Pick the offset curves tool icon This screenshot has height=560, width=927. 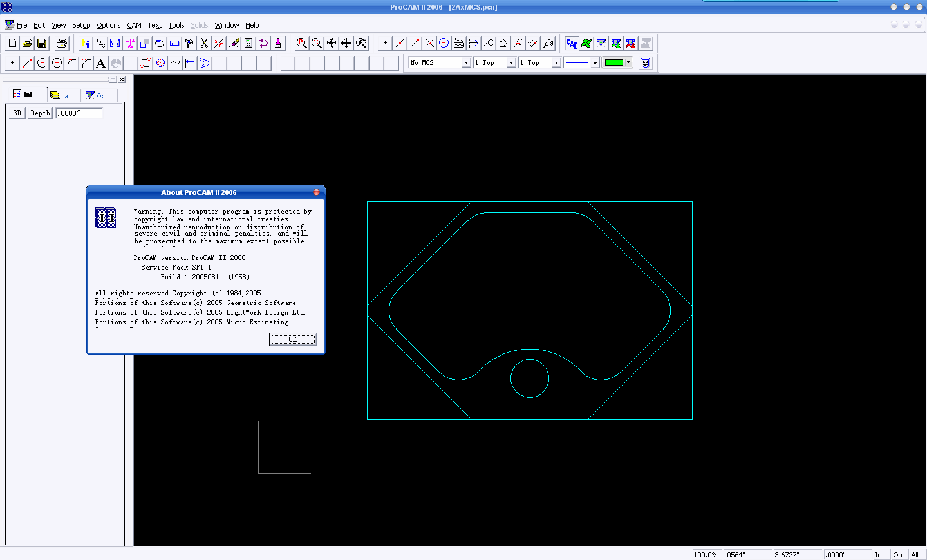tap(205, 62)
